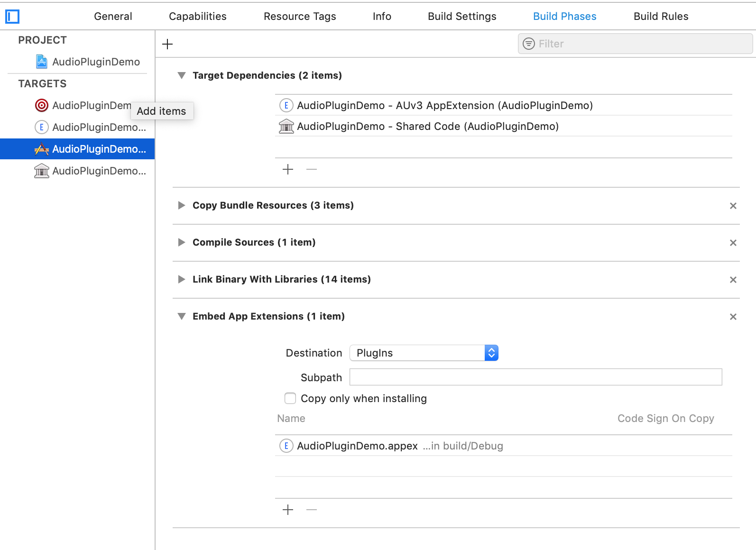Enable Copy only when installing checkbox
756x550 pixels.
click(x=290, y=398)
